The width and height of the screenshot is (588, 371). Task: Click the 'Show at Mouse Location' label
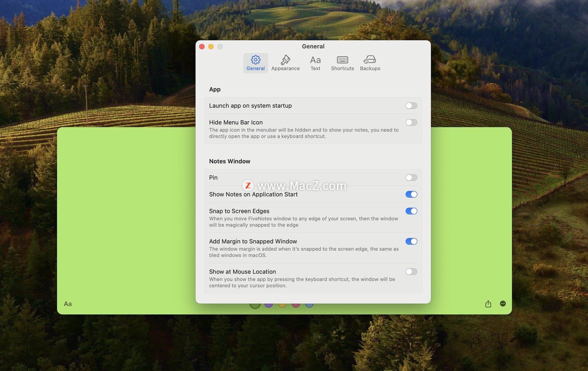pos(242,272)
